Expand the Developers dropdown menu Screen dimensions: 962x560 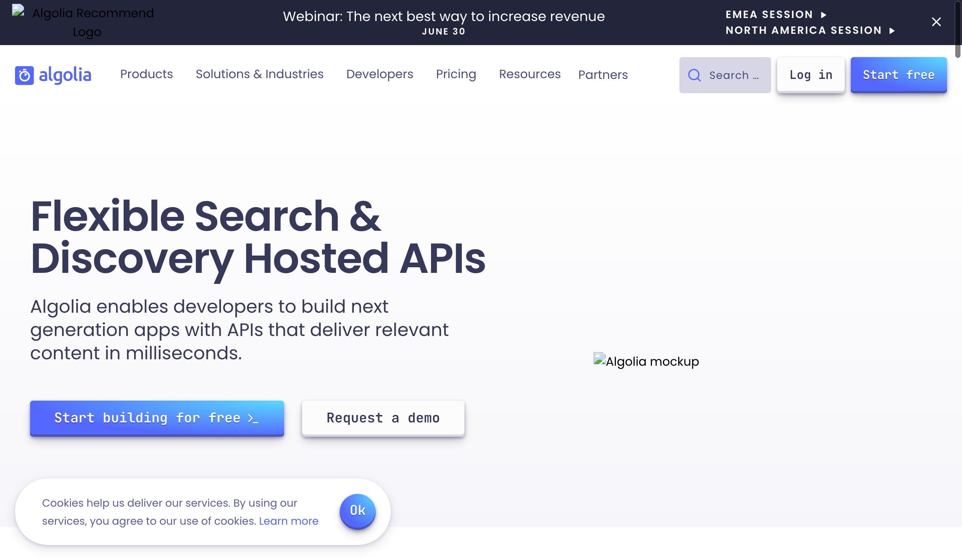[380, 74]
